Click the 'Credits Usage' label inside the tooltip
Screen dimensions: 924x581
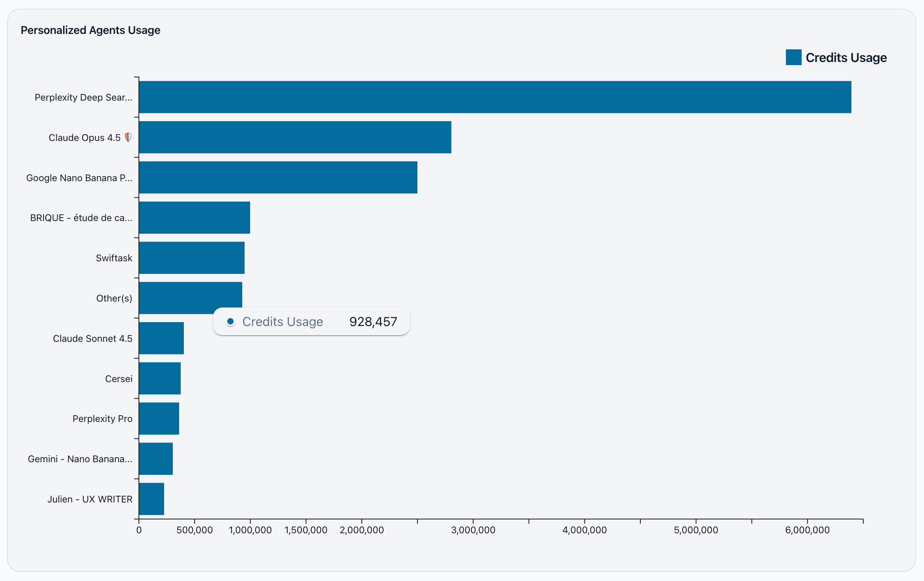[x=282, y=322]
